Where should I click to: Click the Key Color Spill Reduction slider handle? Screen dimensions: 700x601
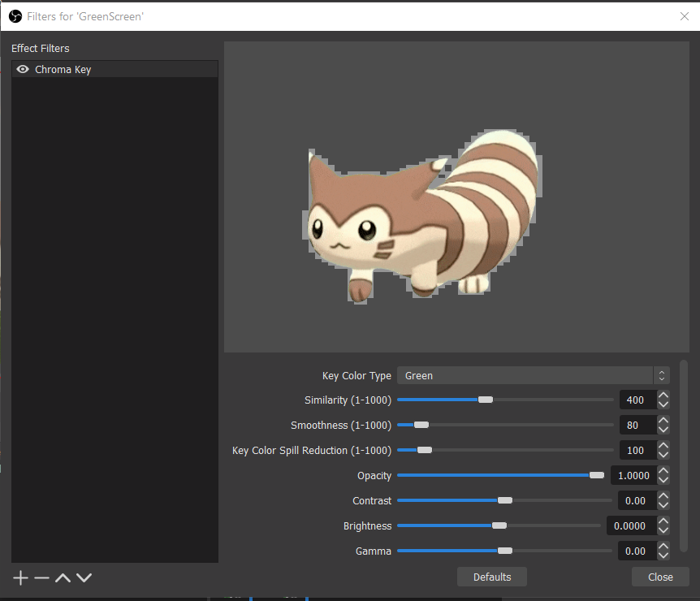click(x=425, y=450)
